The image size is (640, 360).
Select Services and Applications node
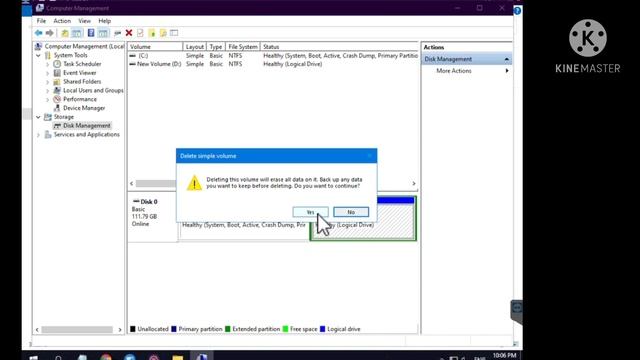pos(87,134)
